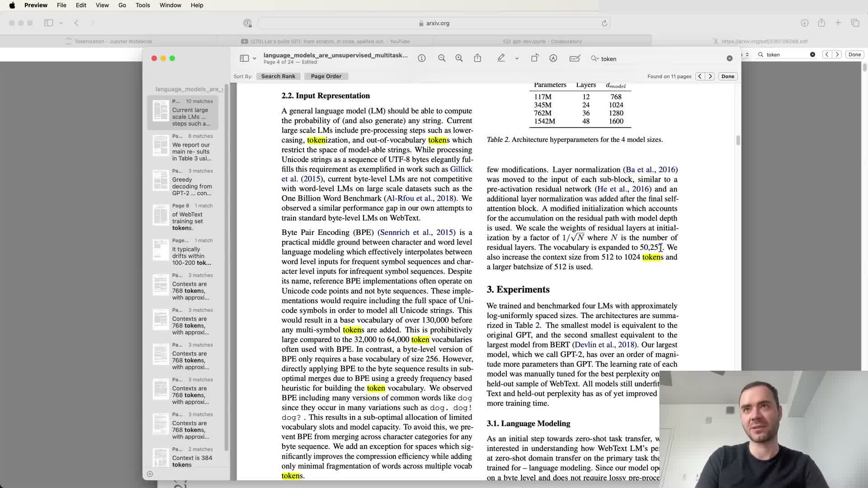Open the Tools menu
Image resolution: width=868 pixels, height=488 pixels.
[142, 5]
